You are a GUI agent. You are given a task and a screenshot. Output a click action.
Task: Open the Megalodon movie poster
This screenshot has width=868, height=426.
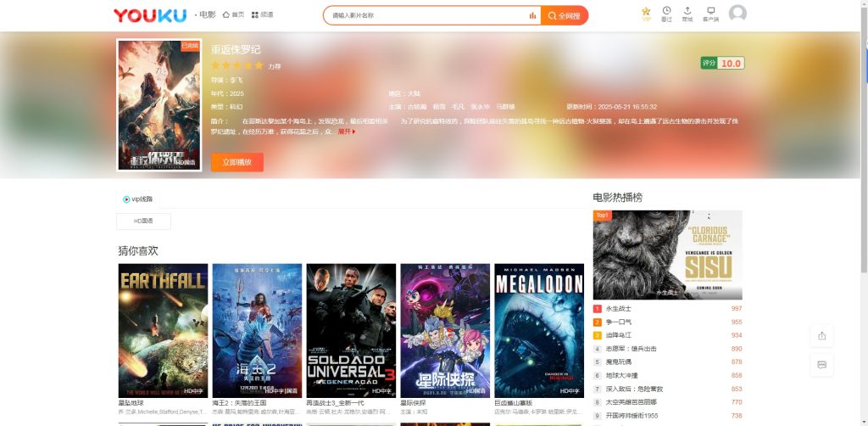tap(539, 331)
